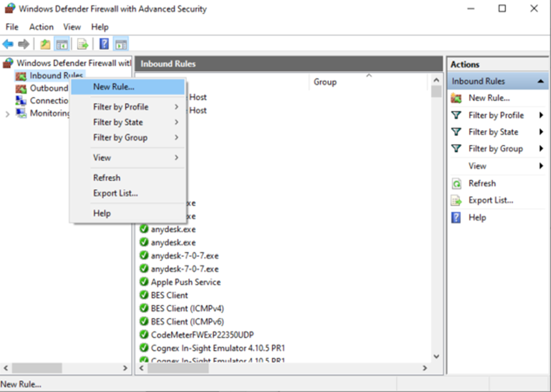Click the green check beside CodeMeterFWExP22350UDP
This screenshot has height=392, width=551.
point(144,334)
